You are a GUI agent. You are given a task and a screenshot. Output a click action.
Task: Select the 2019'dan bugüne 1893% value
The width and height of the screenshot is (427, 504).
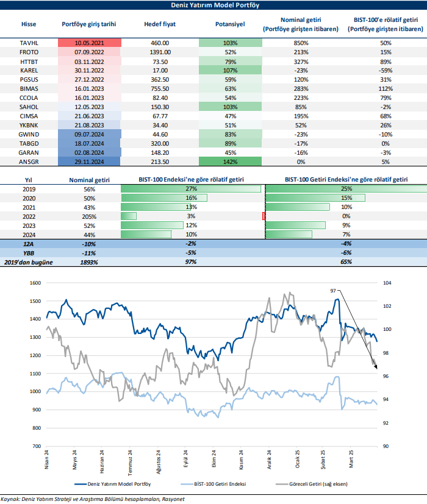[90, 261]
